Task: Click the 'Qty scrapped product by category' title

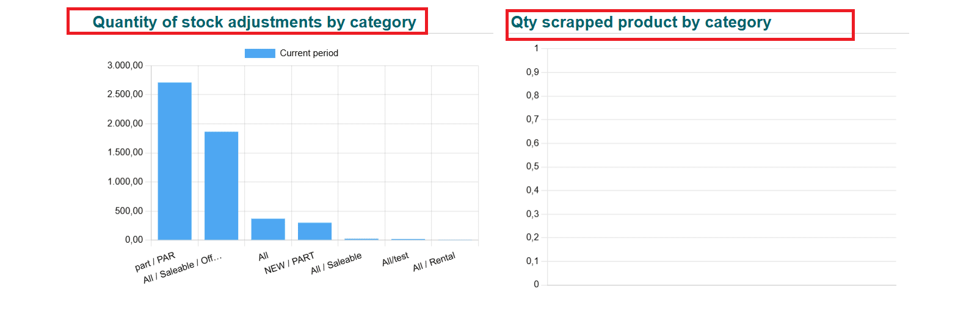Action: coord(641,22)
